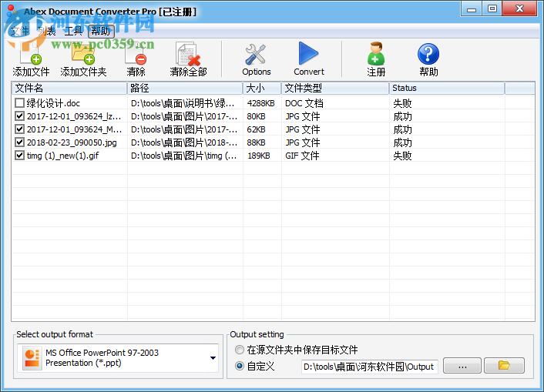Maximize the Abex Document Converter window
This screenshot has width=544, height=392.
click(x=492, y=8)
